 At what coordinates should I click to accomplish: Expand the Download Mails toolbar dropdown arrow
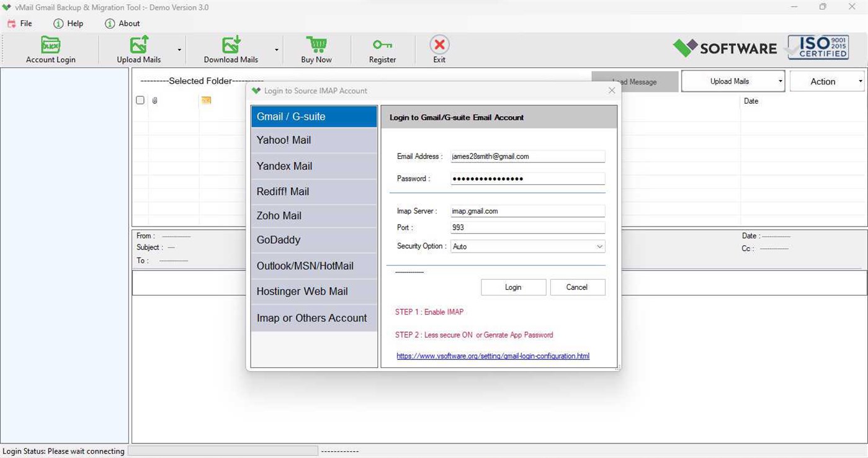[276, 50]
